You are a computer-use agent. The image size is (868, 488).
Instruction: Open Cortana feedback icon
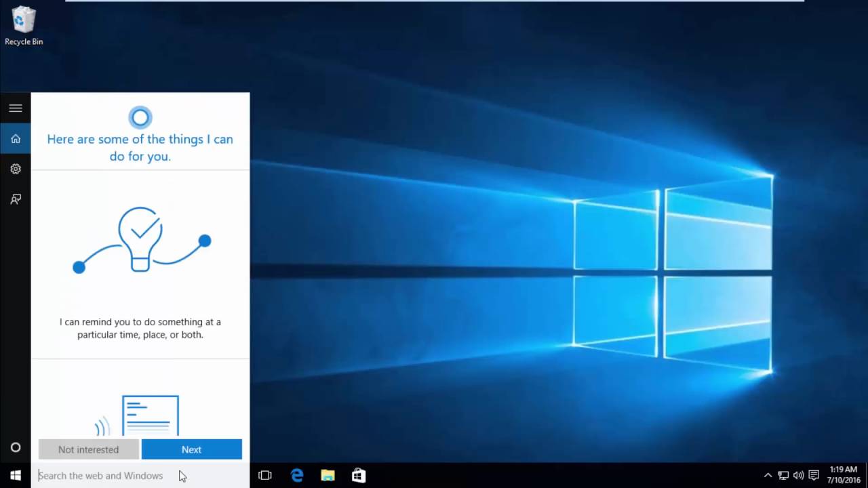tap(16, 199)
